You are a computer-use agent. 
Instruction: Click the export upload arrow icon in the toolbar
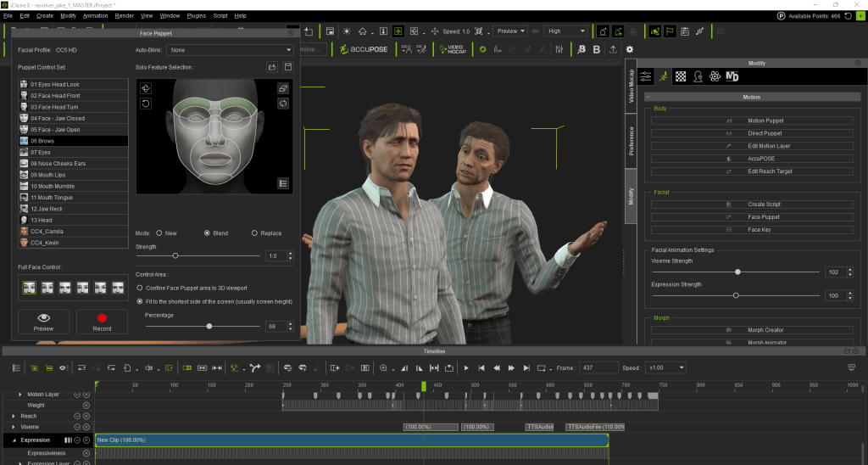click(x=613, y=49)
